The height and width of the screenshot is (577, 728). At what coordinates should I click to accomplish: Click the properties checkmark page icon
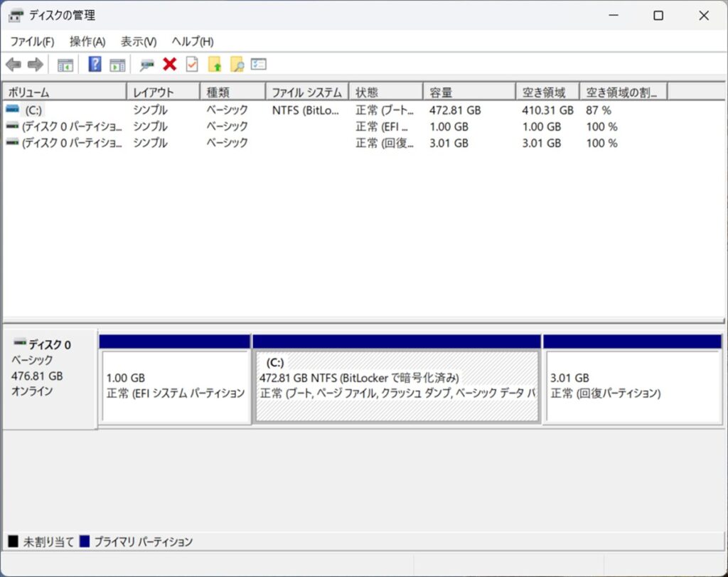coord(191,65)
